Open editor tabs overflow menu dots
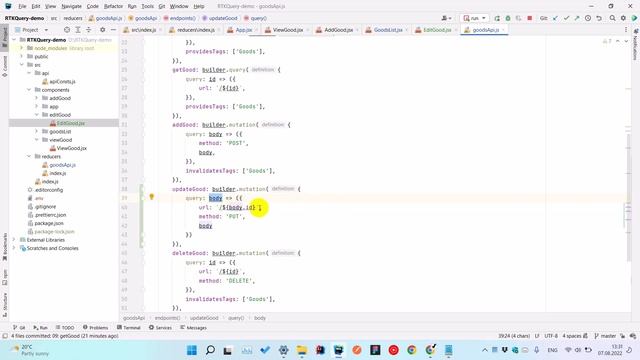This screenshot has height=360, width=640. coord(626,30)
